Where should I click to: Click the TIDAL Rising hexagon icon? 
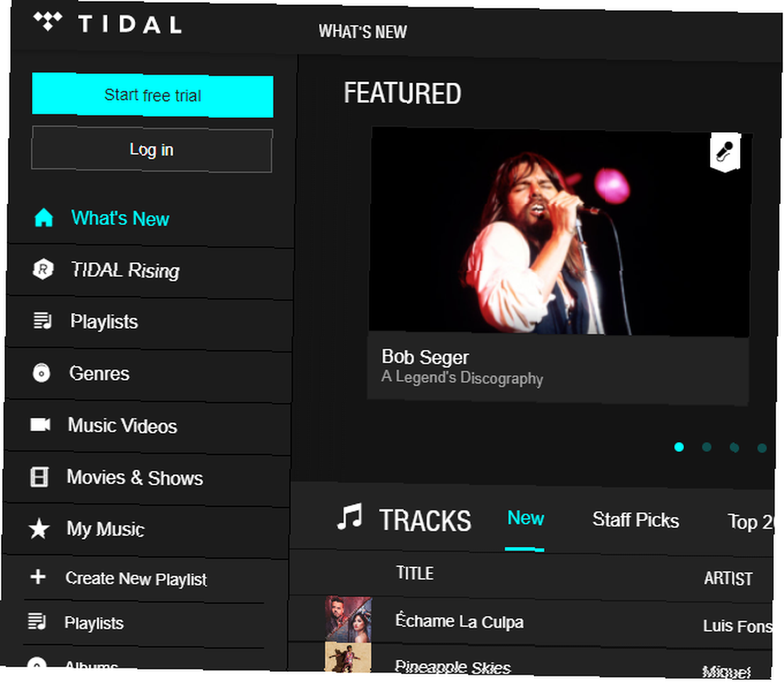(43, 269)
